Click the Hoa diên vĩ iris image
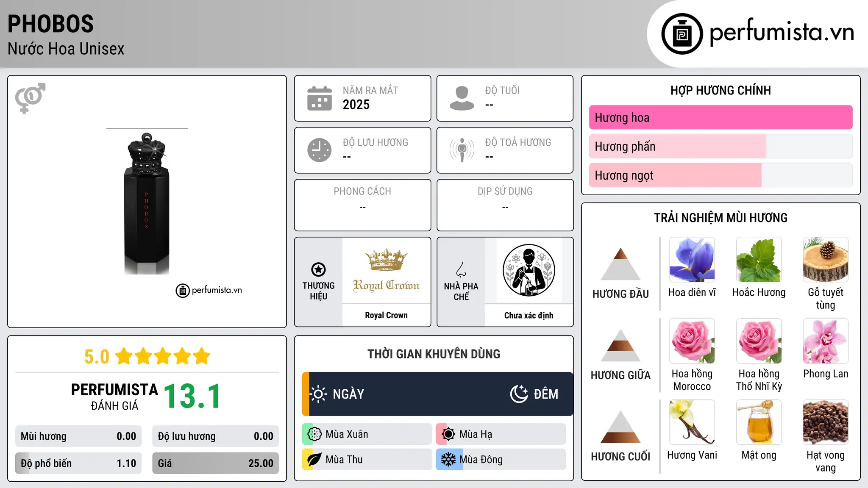The width and height of the screenshot is (868, 488). pyautogui.click(x=692, y=260)
